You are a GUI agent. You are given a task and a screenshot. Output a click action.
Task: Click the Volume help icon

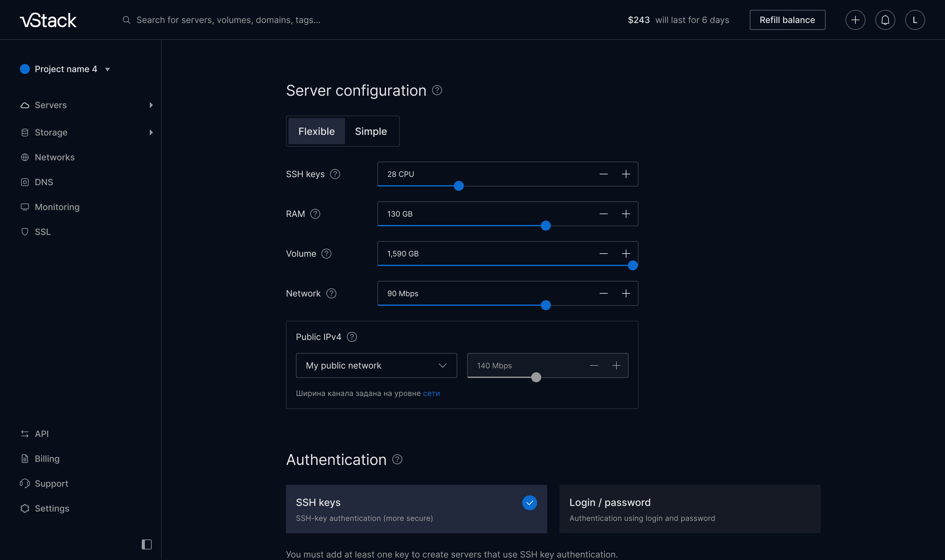click(x=326, y=254)
